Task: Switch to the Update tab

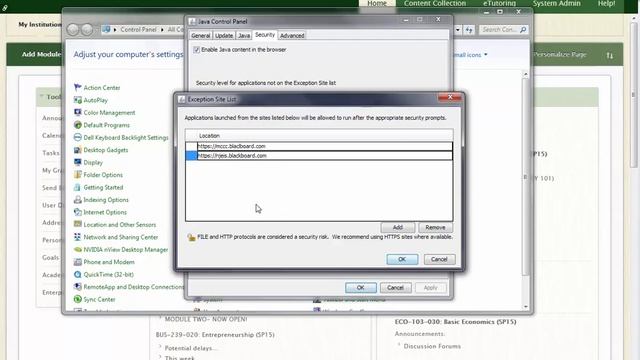Action: pos(224,36)
